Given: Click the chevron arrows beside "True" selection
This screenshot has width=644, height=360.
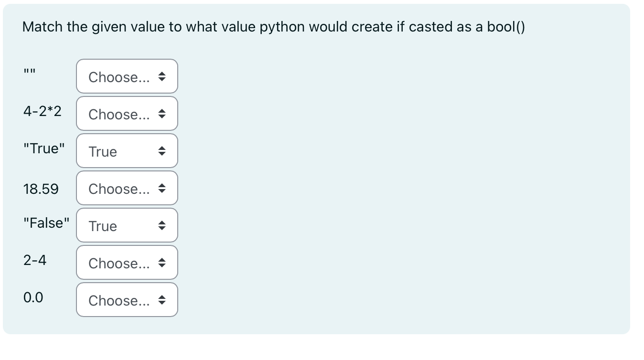Looking at the screenshot, I should click(162, 150).
